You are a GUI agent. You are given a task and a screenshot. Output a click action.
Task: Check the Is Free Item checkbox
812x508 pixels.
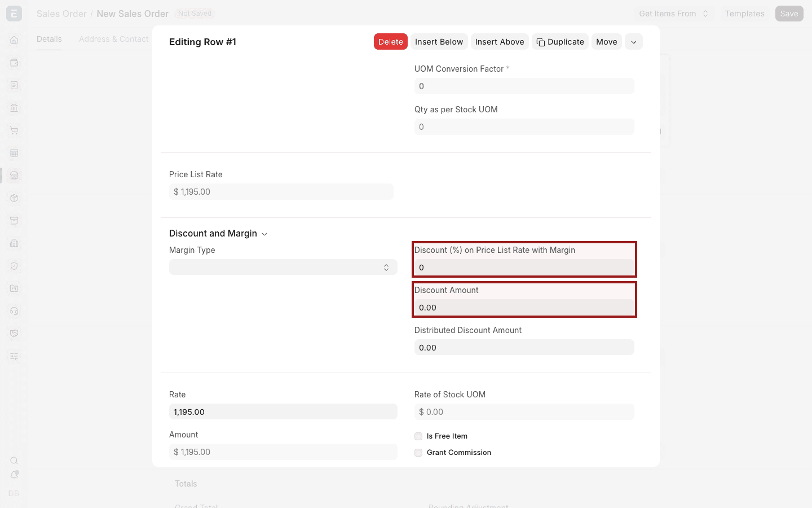(x=418, y=436)
